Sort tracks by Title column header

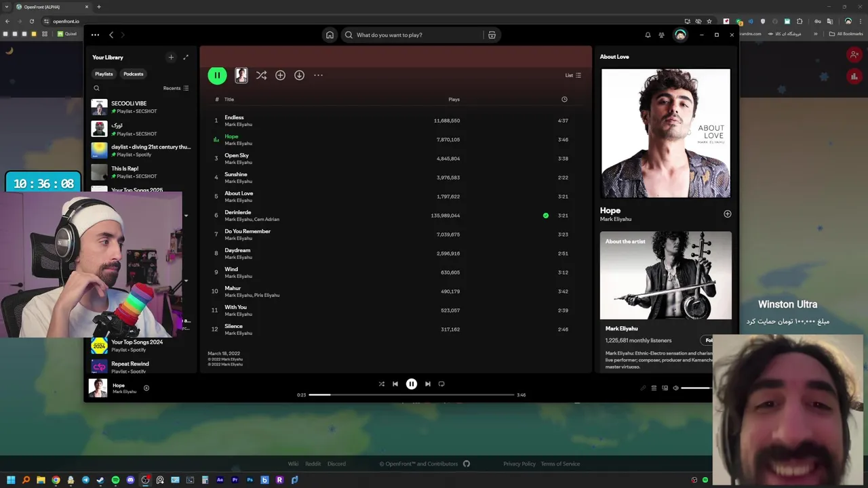[229, 100]
